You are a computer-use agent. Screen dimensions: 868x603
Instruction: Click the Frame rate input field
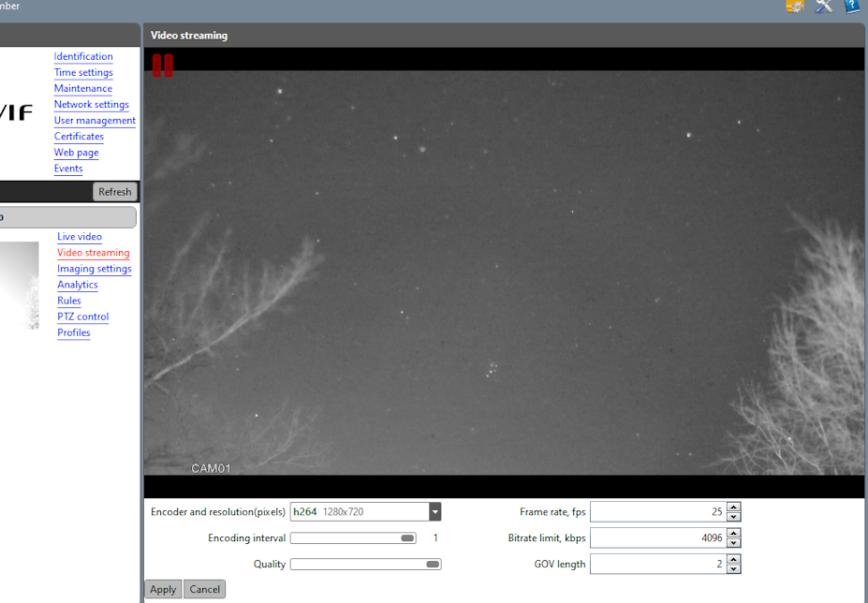(658, 512)
